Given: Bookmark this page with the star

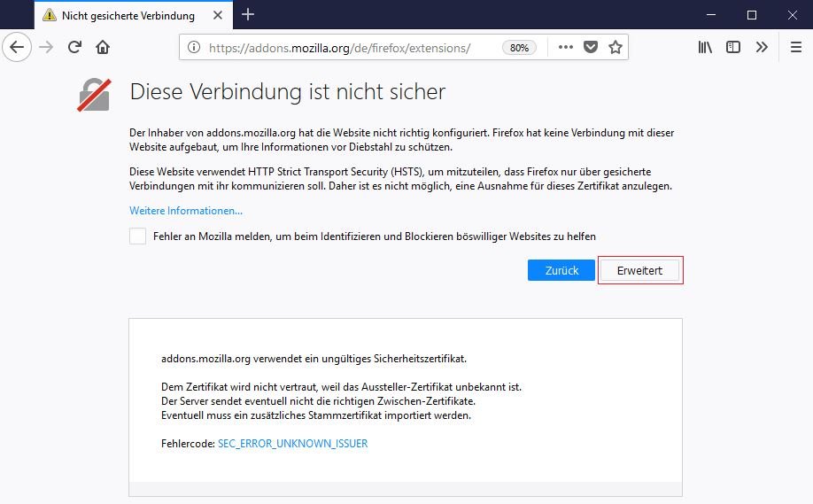Looking at the screenshot, I should click(616, 47).
